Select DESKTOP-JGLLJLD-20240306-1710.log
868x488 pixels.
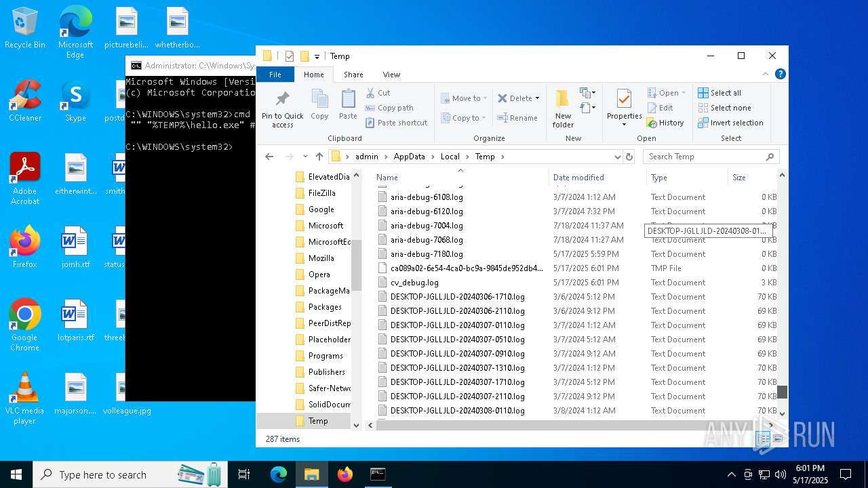[457, 297]
